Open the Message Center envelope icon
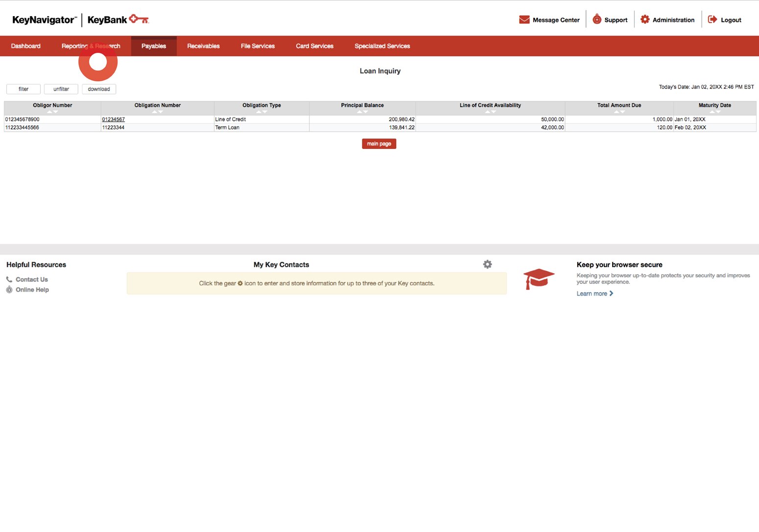The height and width of the screenshot is (532, 759). 524,20
